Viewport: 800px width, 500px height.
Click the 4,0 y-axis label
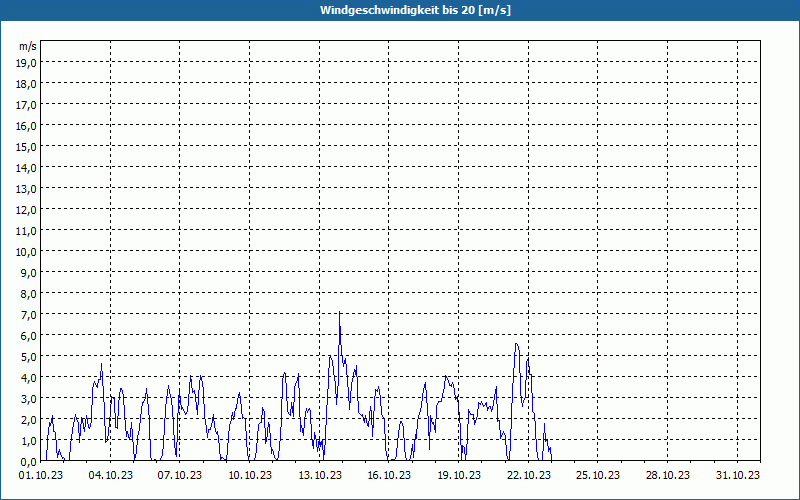(x=28, y=378)
